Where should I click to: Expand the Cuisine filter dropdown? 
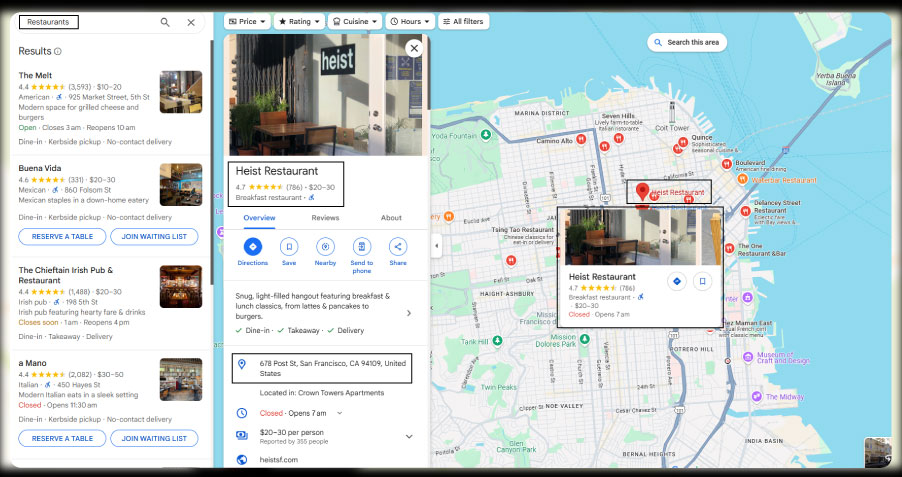(355, 20)
